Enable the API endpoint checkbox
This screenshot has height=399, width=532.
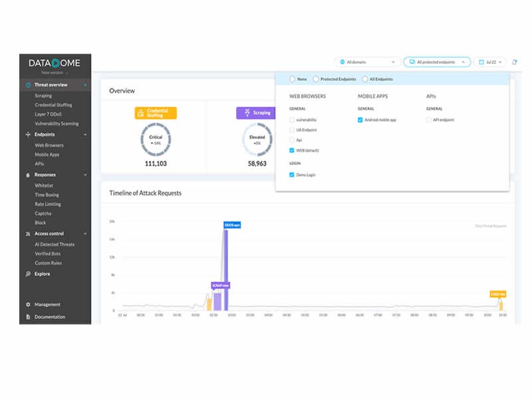click(429, 120)
